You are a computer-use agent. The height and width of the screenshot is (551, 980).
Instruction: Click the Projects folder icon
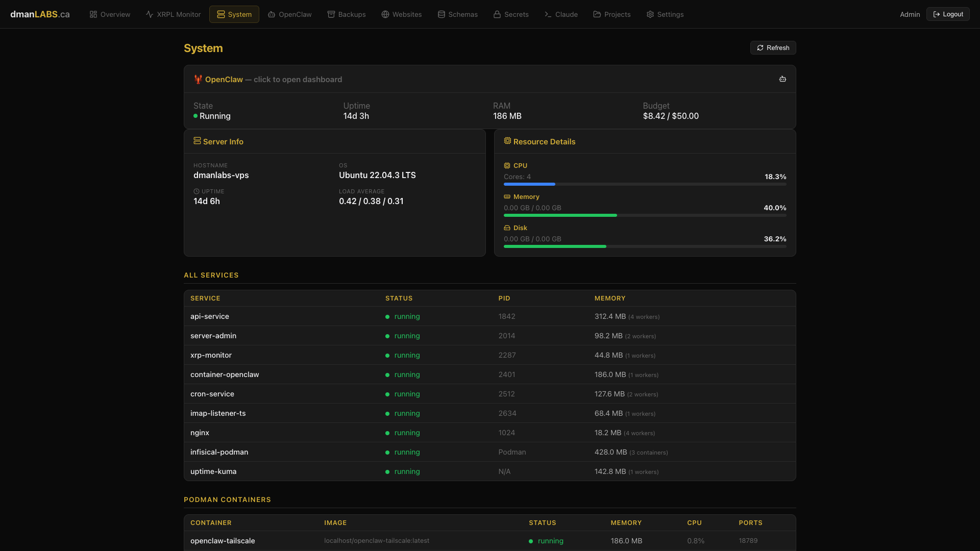click(597, 14)
